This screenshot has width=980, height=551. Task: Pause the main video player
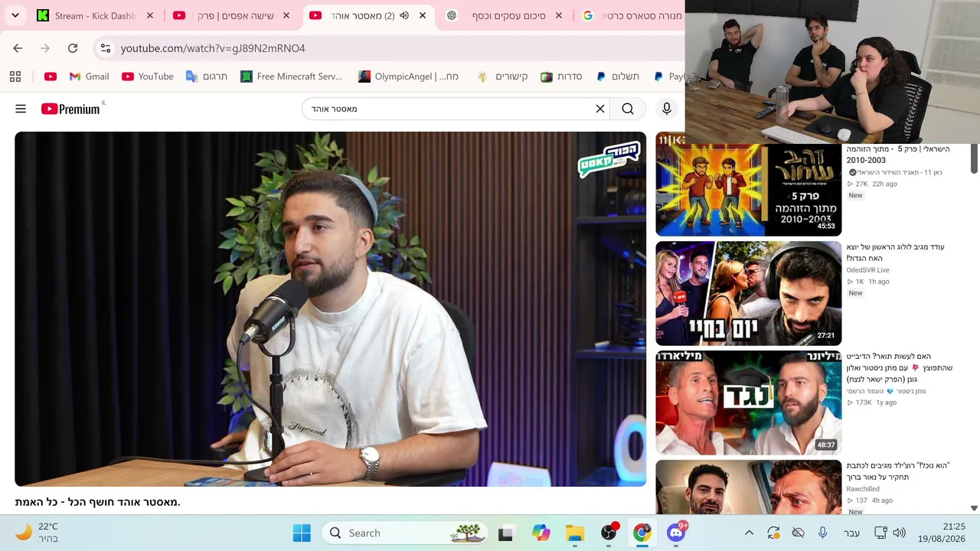click(x=330, y=309)
